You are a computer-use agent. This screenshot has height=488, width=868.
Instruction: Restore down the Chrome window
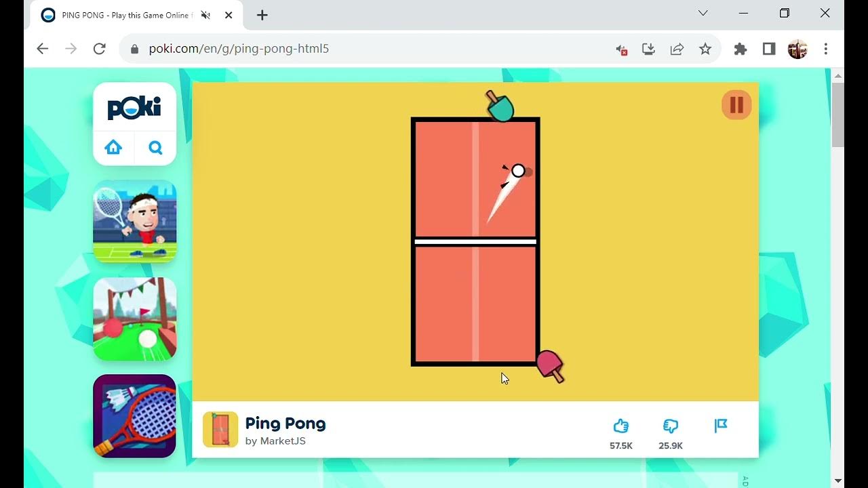click(x=785, y=13)
